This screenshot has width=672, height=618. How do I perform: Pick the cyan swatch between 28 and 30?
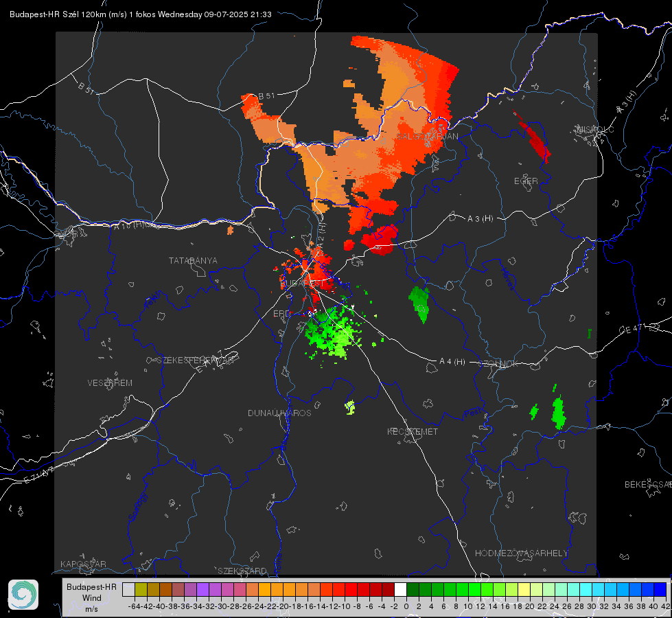[x=586, y=589]
